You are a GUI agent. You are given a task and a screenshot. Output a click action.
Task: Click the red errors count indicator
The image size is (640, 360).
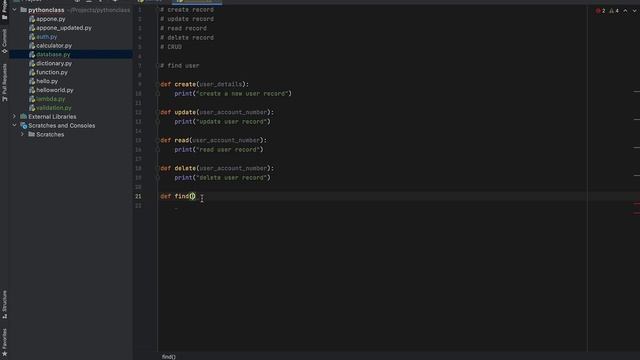600,11
